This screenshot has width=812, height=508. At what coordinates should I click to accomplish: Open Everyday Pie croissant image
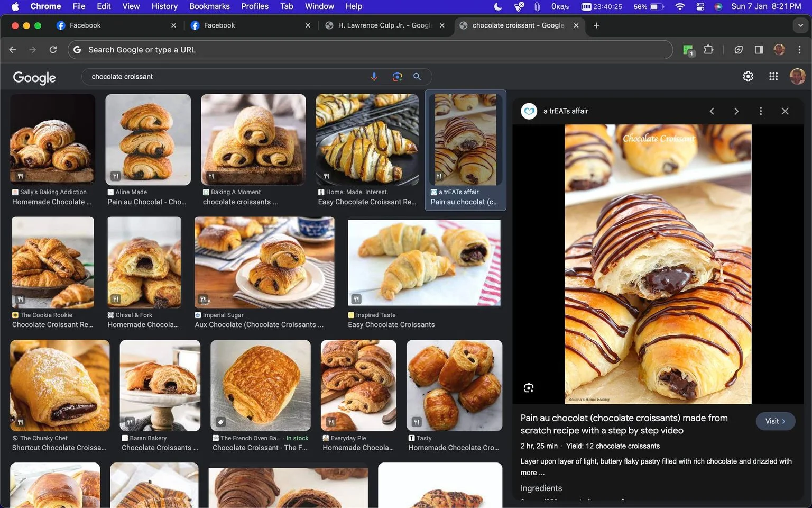click(x=358, y=385)
